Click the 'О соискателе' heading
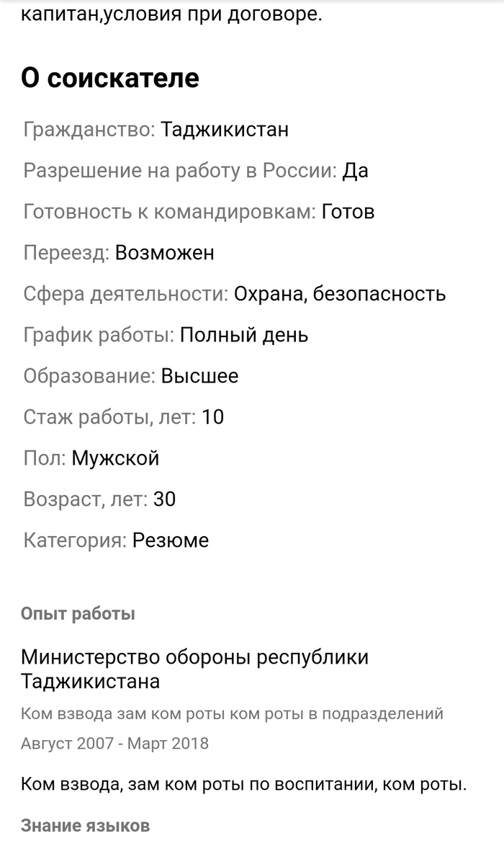Screen dimensions: 504x841 [109, 78]
